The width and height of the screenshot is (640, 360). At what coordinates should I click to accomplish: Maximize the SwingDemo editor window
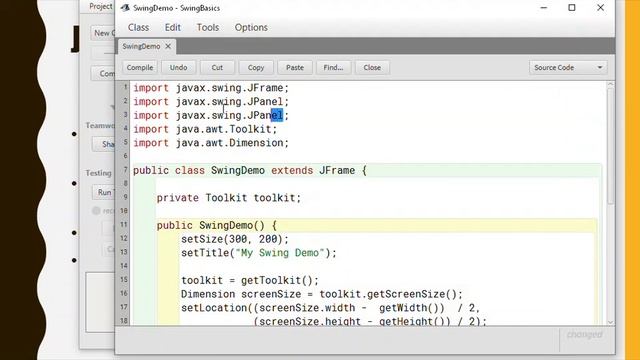[x=572, y=8]
